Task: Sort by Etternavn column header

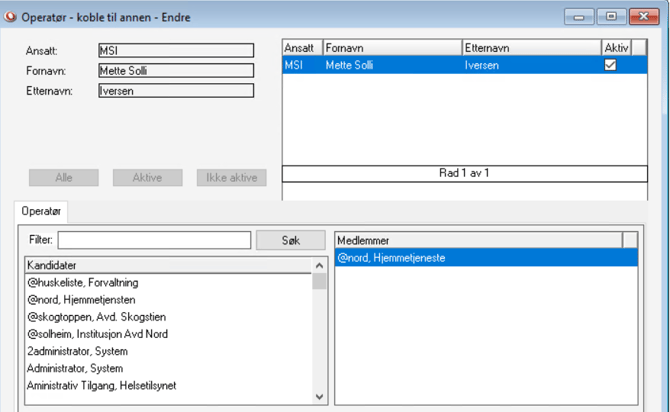Action: pos(531,48)
